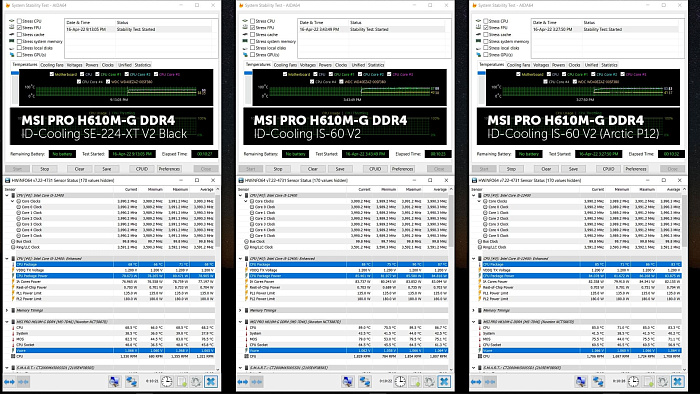Click collapse-columns arrows icon in Arctic P12 HWiNFO window
Viewport: 700px width, 394px height.
490,382
